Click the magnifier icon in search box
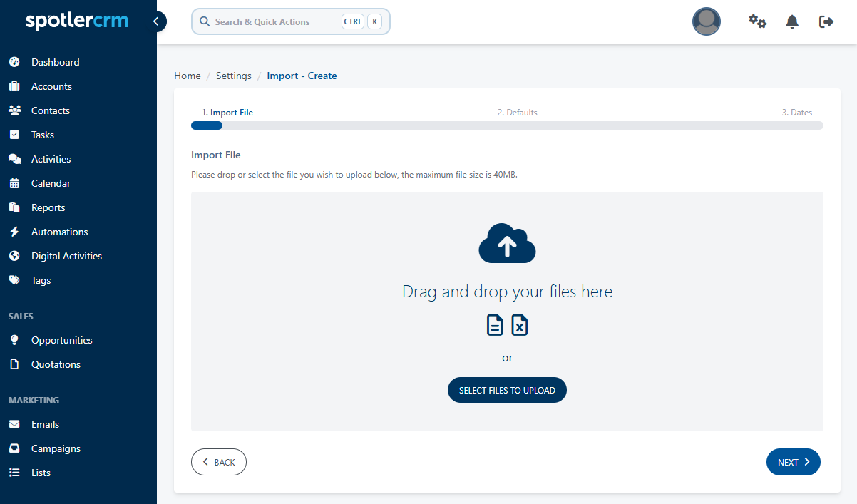The height and width of the screenshot is (504, 857). pos(205,21)
